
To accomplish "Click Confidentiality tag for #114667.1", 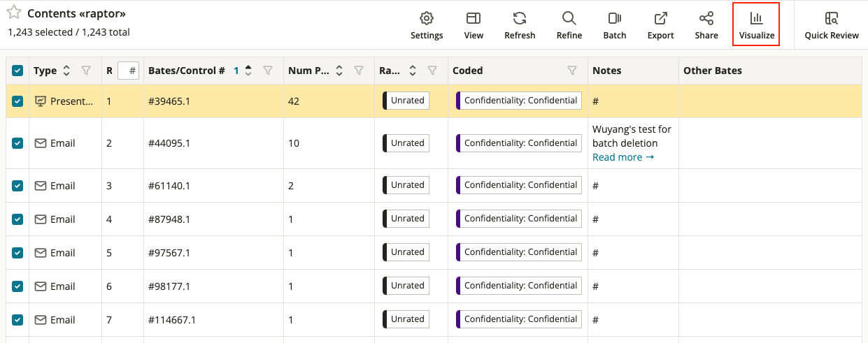I will (519, 319).
